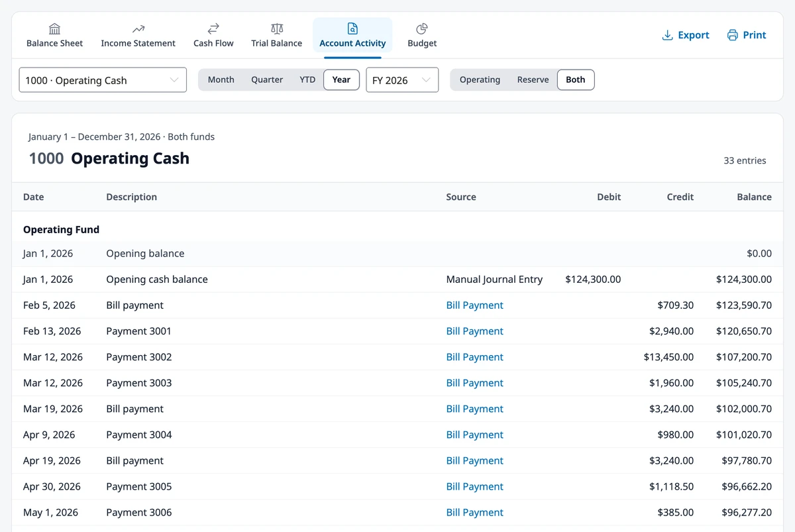Open Bill Payment source for Payment 3001
This screenshot has width=795, height=532.
474,331
